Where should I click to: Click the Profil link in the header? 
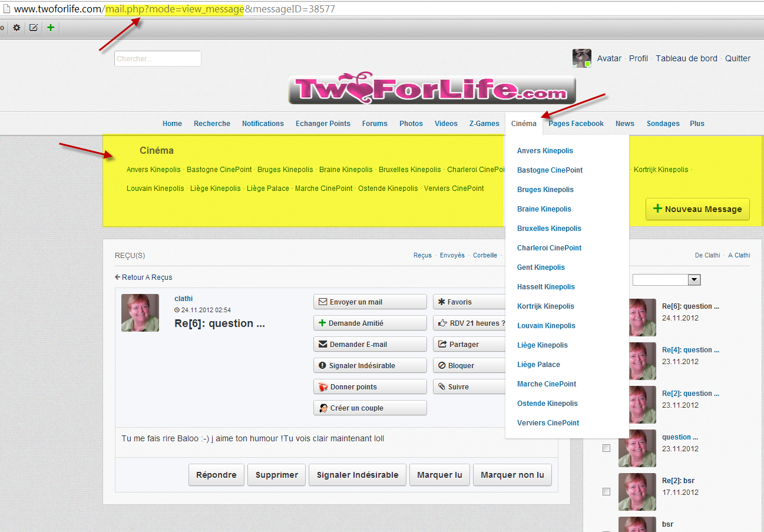(639, 58)
